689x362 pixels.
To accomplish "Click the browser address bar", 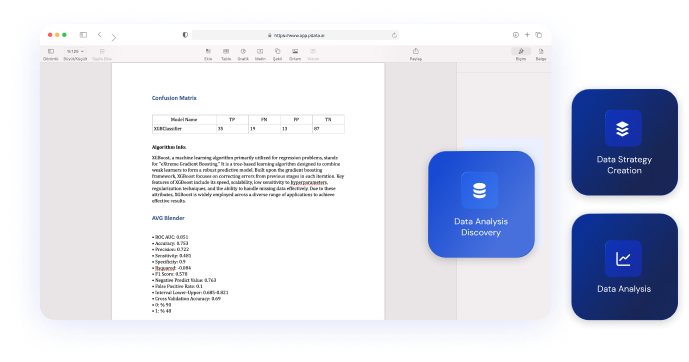I will click(x=295, y=35).
